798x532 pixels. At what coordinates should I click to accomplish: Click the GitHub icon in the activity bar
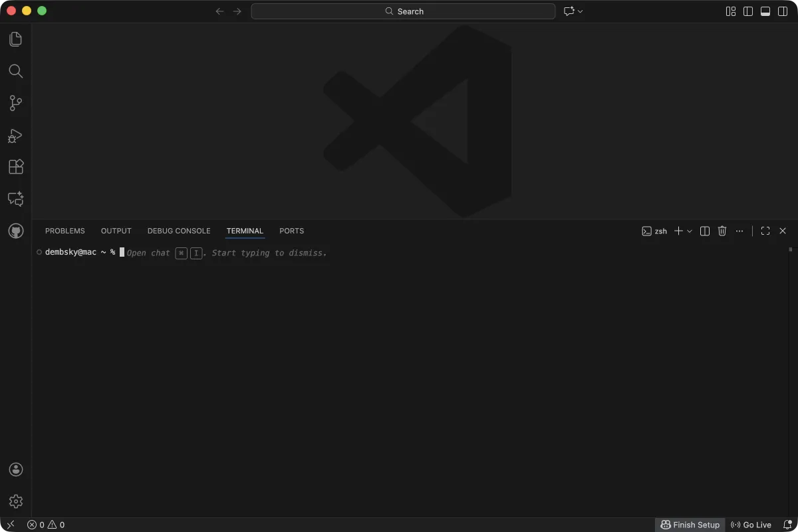pos(15,231)
